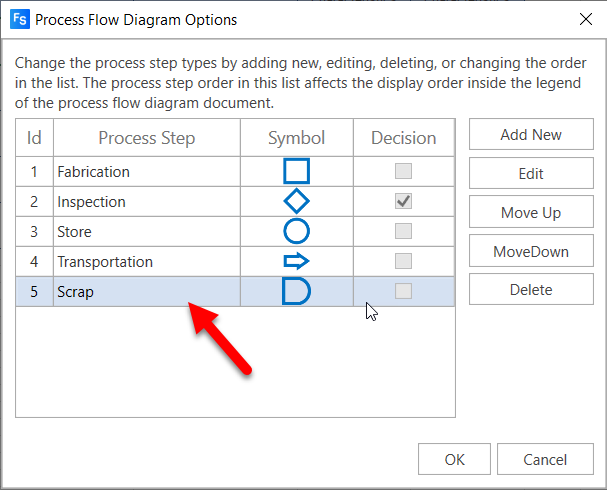Click the arrow symbol for Transportation

coord(296,261)
